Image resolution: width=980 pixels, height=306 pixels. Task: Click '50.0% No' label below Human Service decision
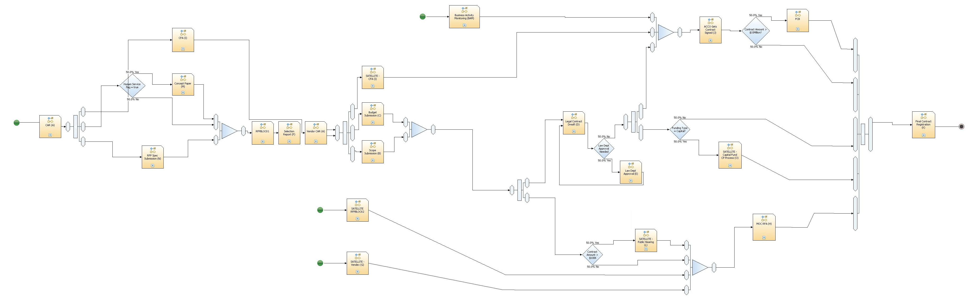(x=133, y=99)
